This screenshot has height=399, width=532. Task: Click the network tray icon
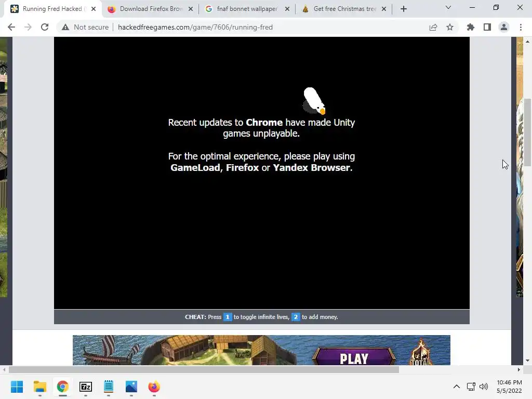(471, 387)
